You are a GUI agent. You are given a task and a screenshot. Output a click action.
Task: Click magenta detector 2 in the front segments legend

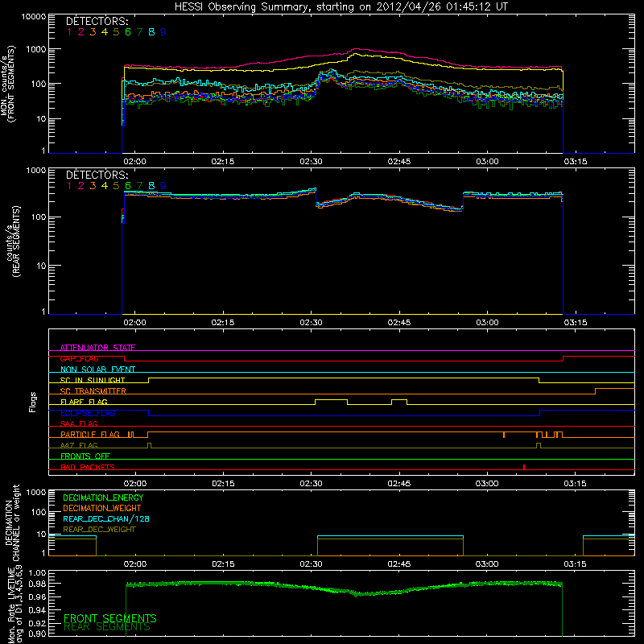[81, 32]
